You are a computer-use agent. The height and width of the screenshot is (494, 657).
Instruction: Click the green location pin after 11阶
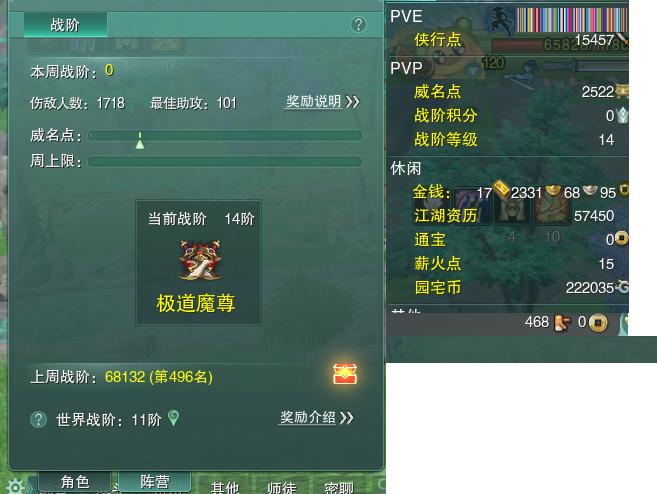(173, 418)
